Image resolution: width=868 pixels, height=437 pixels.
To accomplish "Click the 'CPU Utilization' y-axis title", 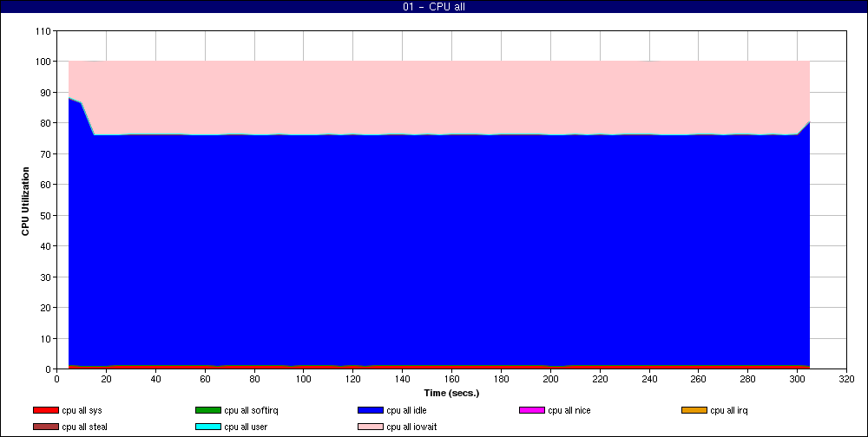I will tap(25, 201).
